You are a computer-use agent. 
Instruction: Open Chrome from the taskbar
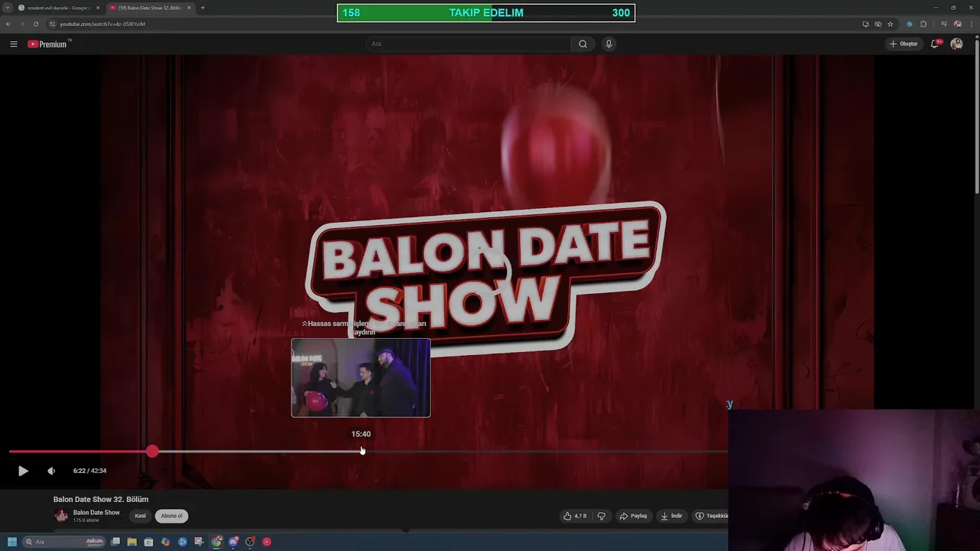pos(217,542)
